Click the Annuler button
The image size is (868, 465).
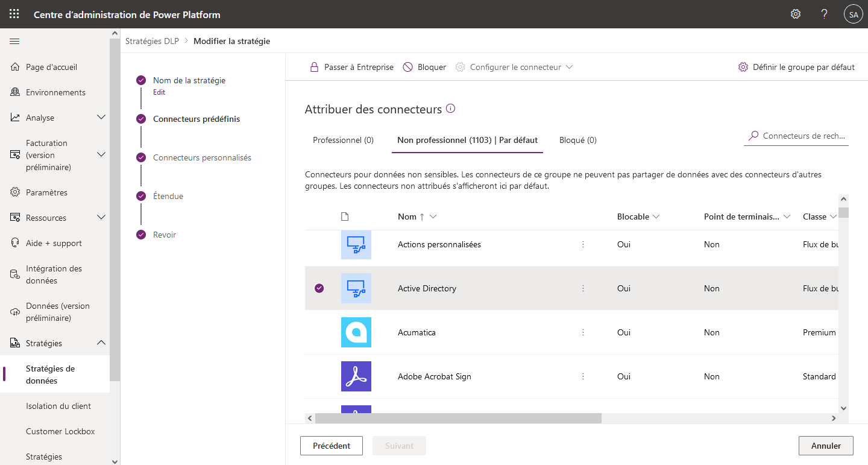pos(826,446)
